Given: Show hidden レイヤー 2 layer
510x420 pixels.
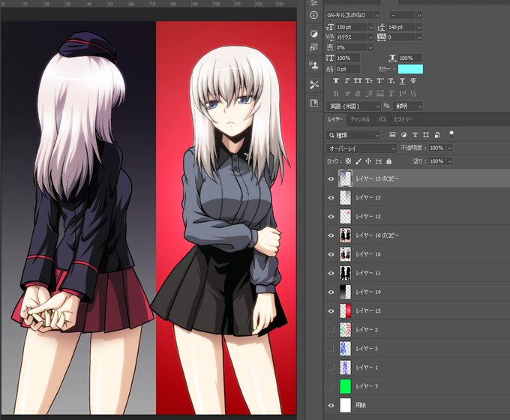Looking at the screenshot, I should tap(331, 330).
